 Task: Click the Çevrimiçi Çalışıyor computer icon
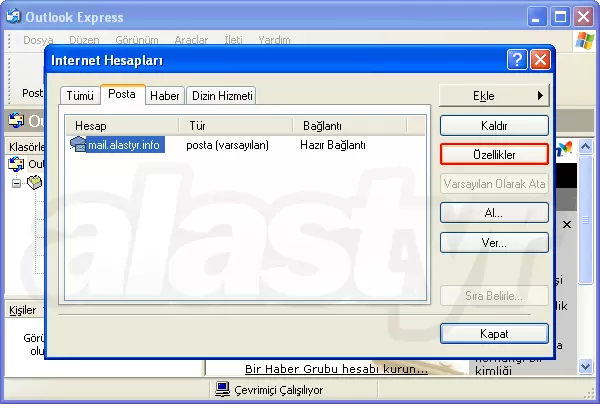222,389
